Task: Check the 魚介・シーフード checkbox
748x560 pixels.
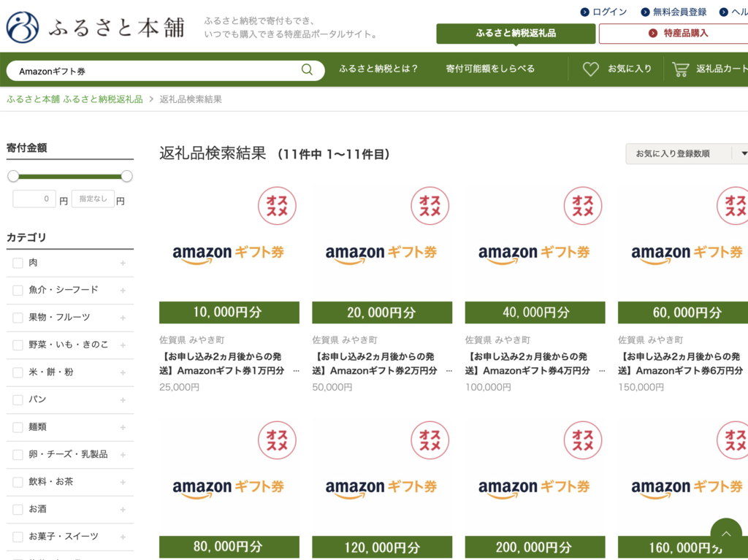Action: coord(18,290)
